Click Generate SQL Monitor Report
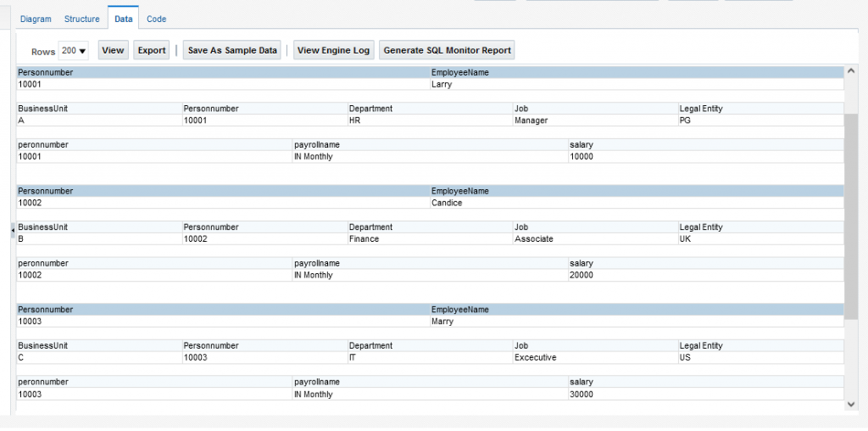Image resolution: width=868 pixels, height=431 pixels. [x=447, y=51]
